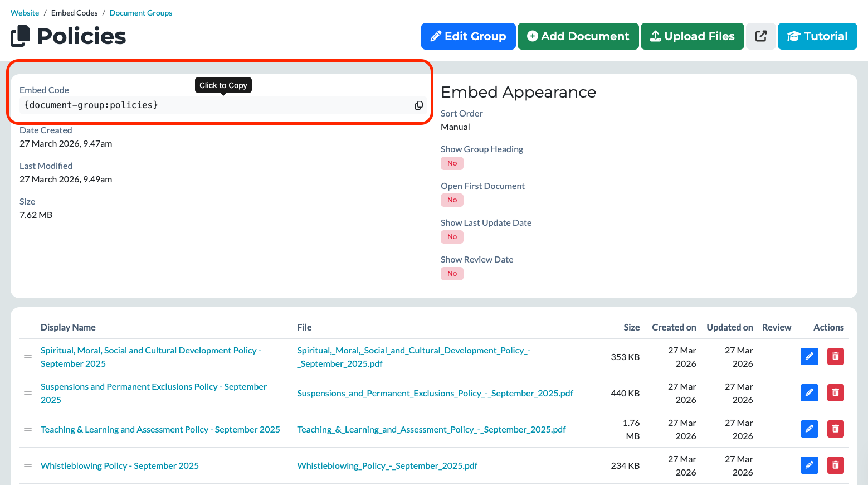868x485 pixels.
Task: Click the 7.62 MB size value
Action: (36, 215)
